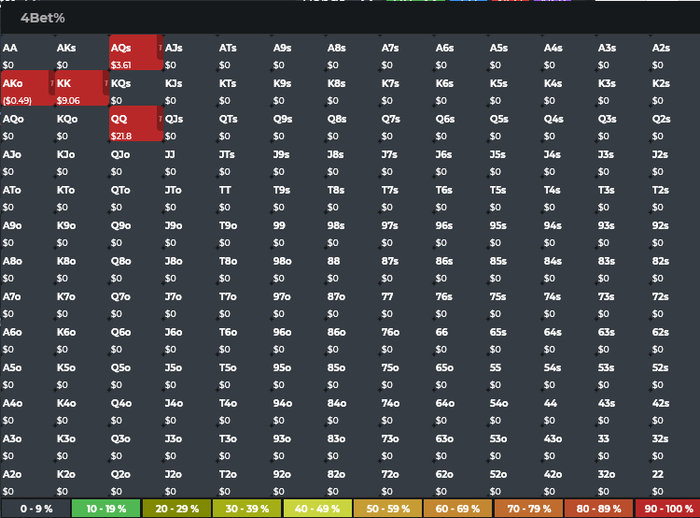
Task: Select the red KK hand cell
Action: pyautogui.click(x=82, y=88)
